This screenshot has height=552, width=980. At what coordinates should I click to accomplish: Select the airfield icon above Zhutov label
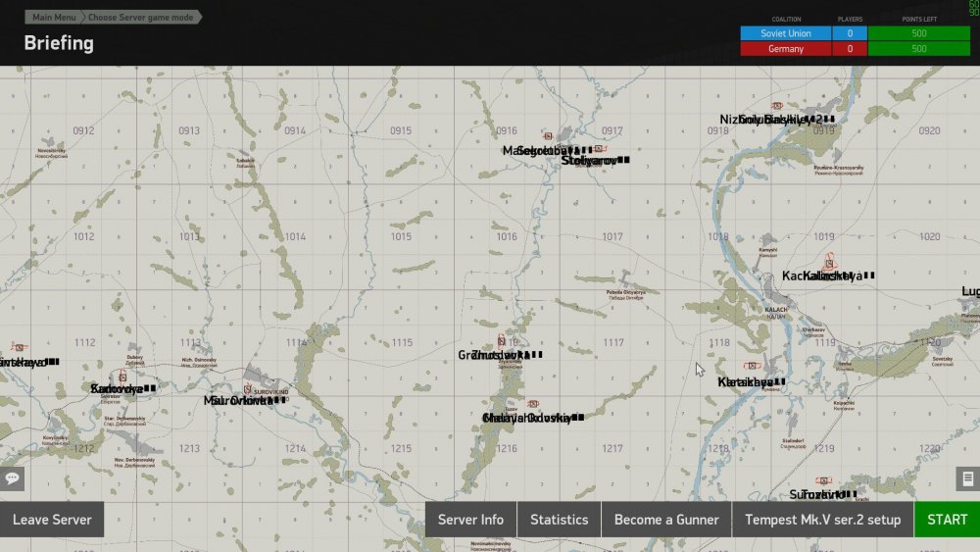point(501,340)
